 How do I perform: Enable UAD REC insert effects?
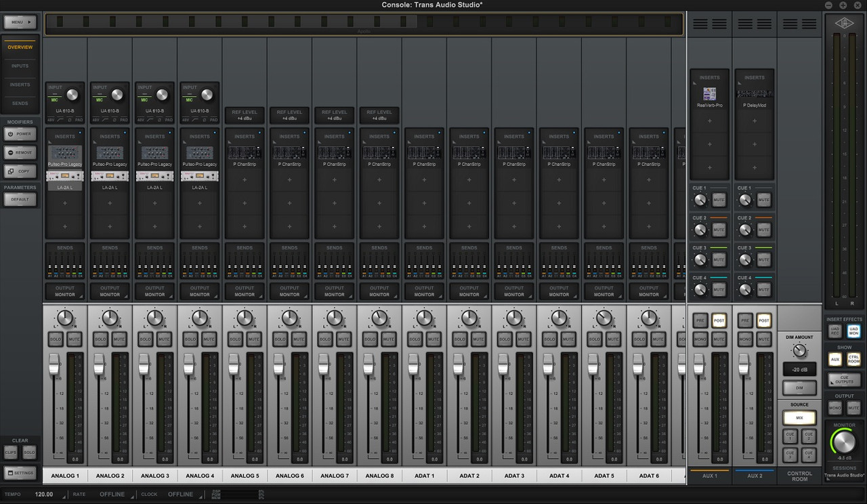tap(834, 331)
